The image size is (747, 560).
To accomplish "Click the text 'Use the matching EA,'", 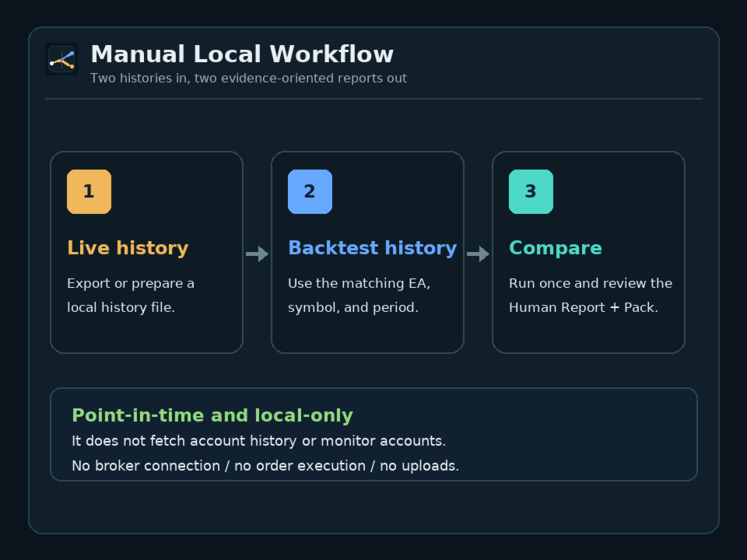I will [359, 283].
